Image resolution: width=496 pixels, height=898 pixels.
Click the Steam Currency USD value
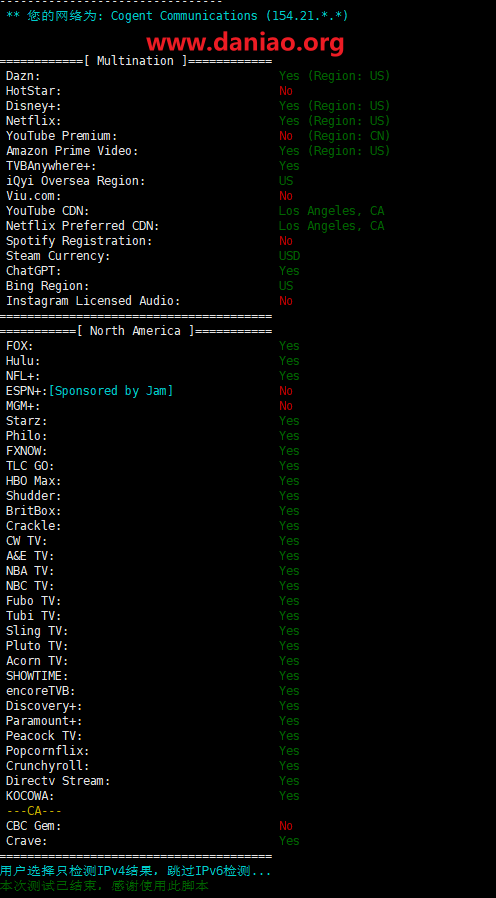click(x=289, y=256)
